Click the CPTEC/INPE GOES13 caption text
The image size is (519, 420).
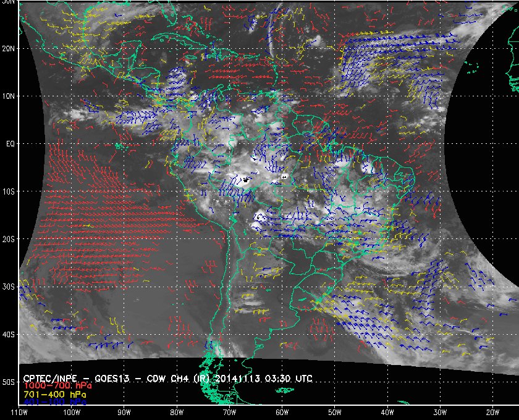tap(169, 377)
